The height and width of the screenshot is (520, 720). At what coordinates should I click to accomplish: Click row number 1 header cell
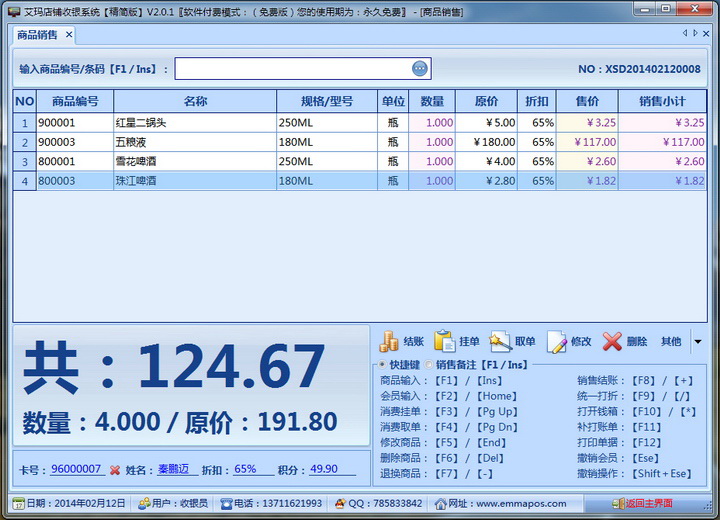[25, 123]
